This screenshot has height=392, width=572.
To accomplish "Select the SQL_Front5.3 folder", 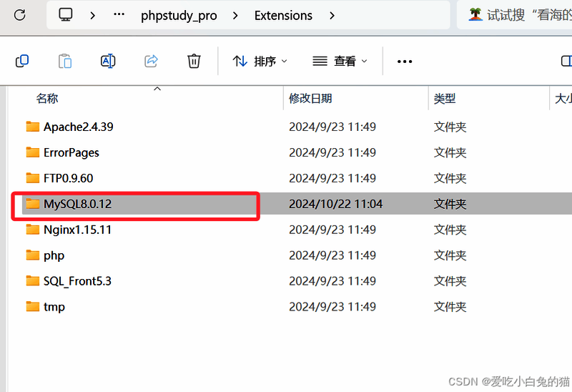I will click(77, 281).
